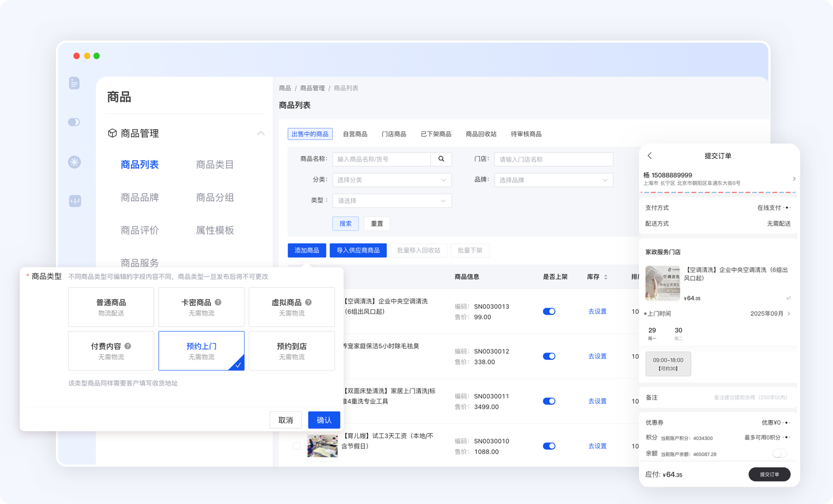Click the help icon next to 卡密商品

218,302
